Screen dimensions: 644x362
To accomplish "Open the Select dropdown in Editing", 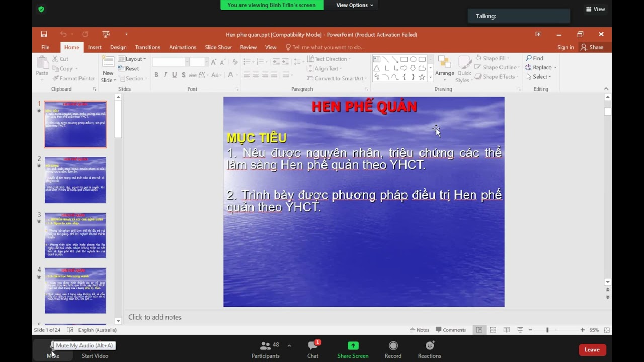I will [539, 77].
